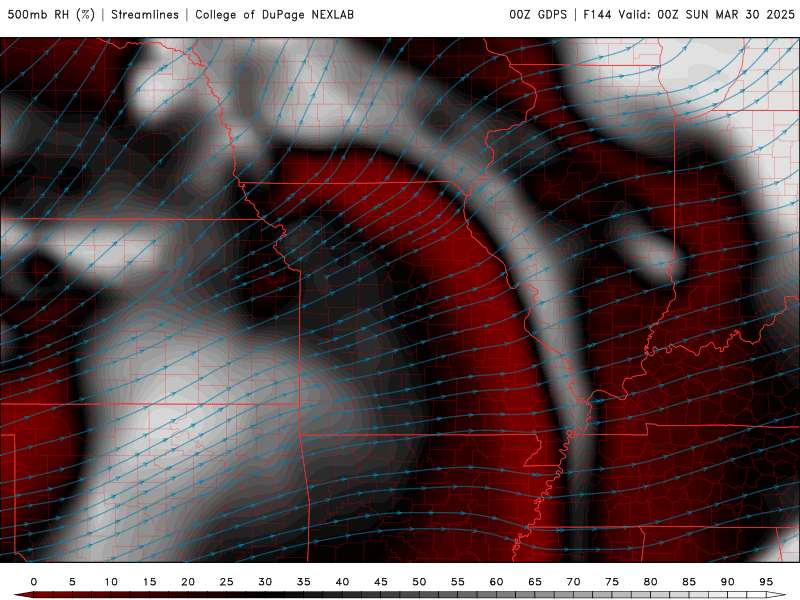Click the relative humidity map image

pyautogui.click(x=400, y=300)
